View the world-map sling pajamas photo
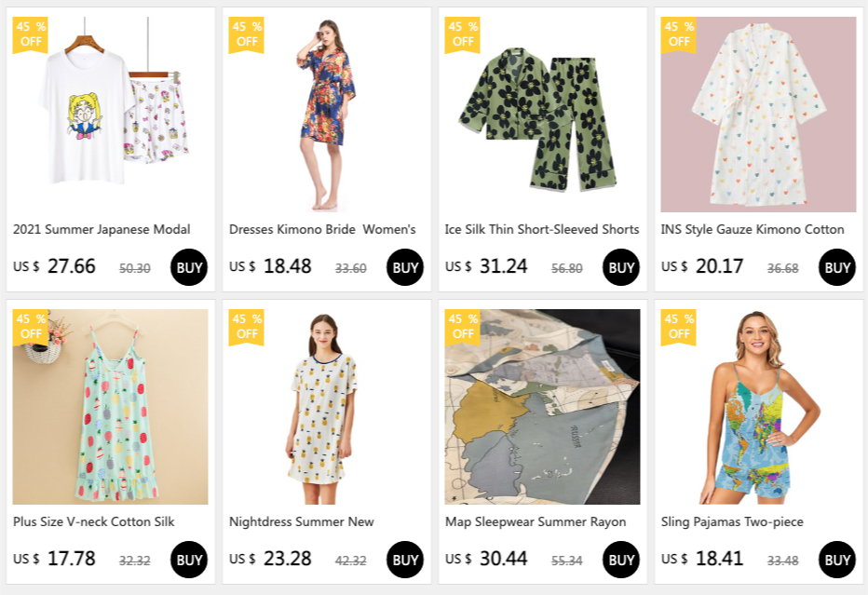 pos(759,407)
